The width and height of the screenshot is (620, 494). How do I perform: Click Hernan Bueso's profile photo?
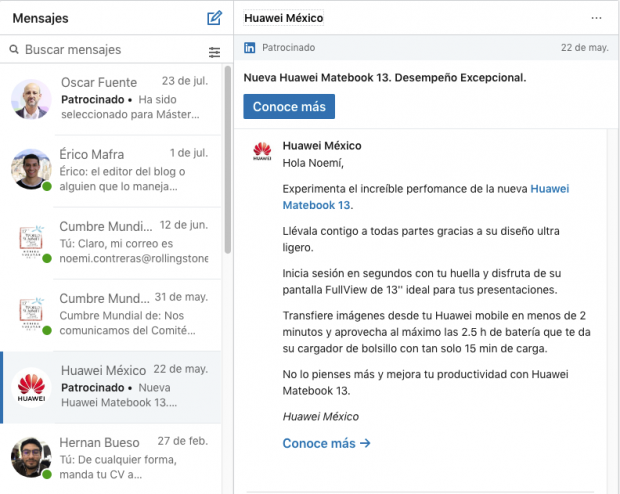click(31, 457)
